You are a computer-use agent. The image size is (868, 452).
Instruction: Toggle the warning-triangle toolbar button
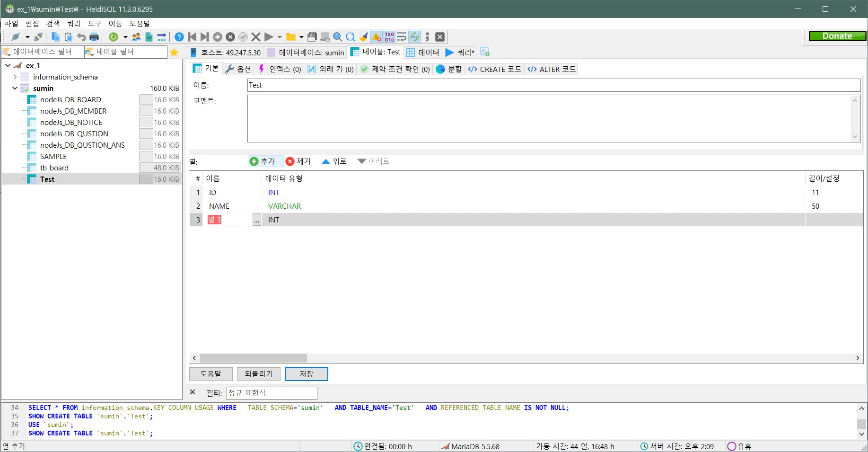(377, 37)
